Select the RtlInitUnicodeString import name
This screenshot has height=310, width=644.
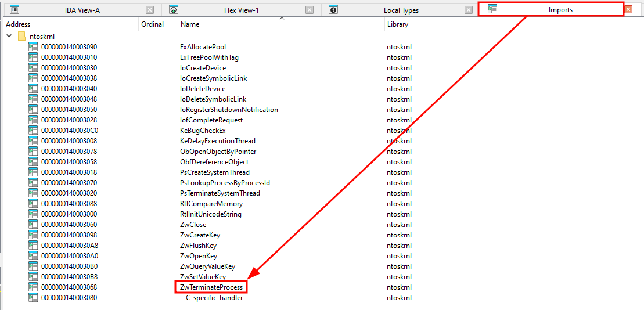point(210,214)
